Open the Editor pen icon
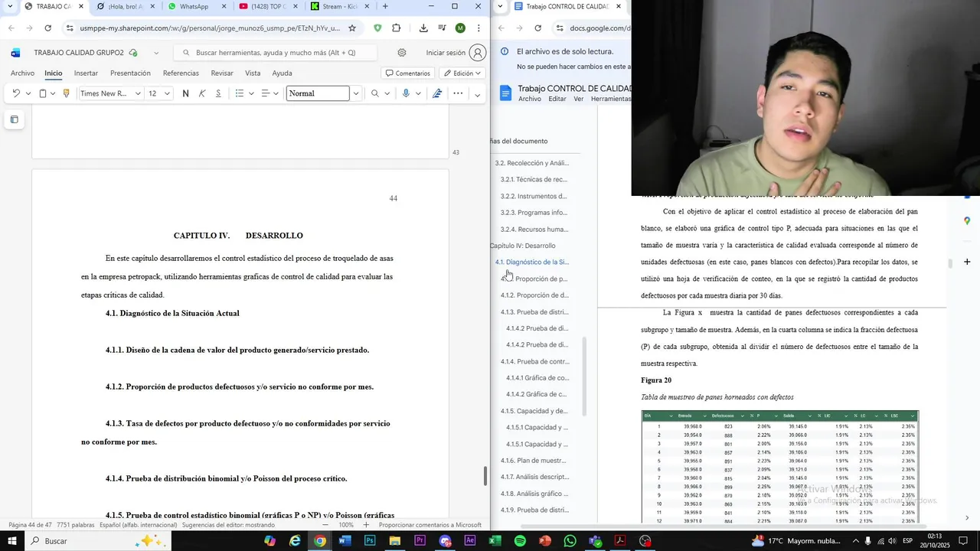The image size is (980, 551). pyautogui.click(x=437, y=93)
